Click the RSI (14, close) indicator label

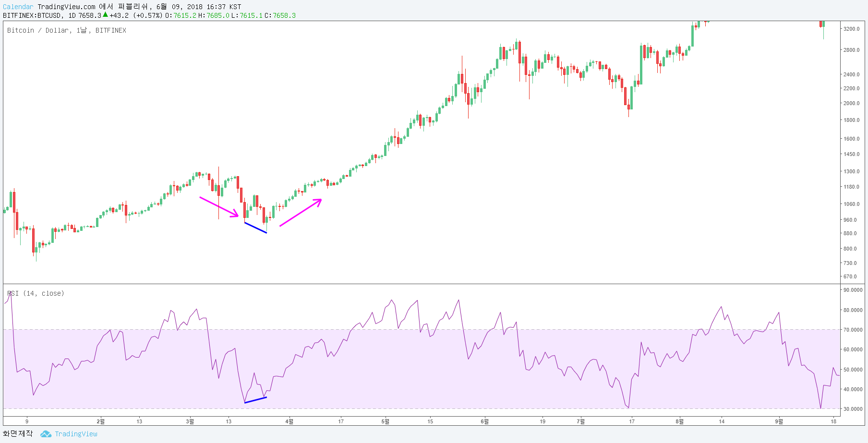point(36,293)
